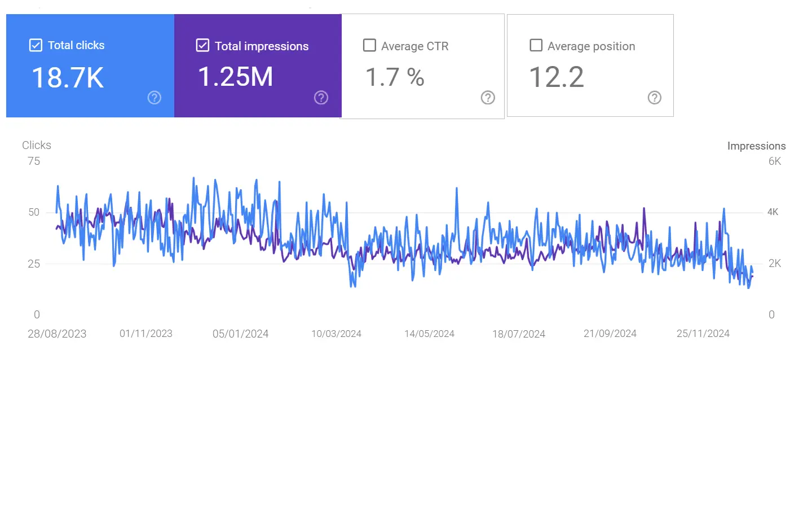812x508 pixels.
Task: Select the 1.25M total impressions value
Action: [236, 77]
